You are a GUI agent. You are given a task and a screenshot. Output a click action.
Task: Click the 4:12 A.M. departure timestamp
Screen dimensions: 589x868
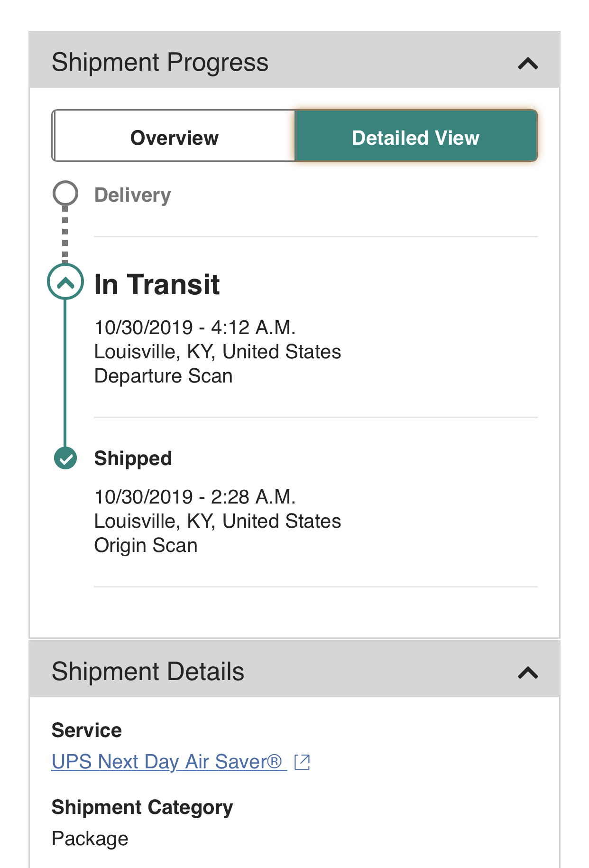[194, 327]
